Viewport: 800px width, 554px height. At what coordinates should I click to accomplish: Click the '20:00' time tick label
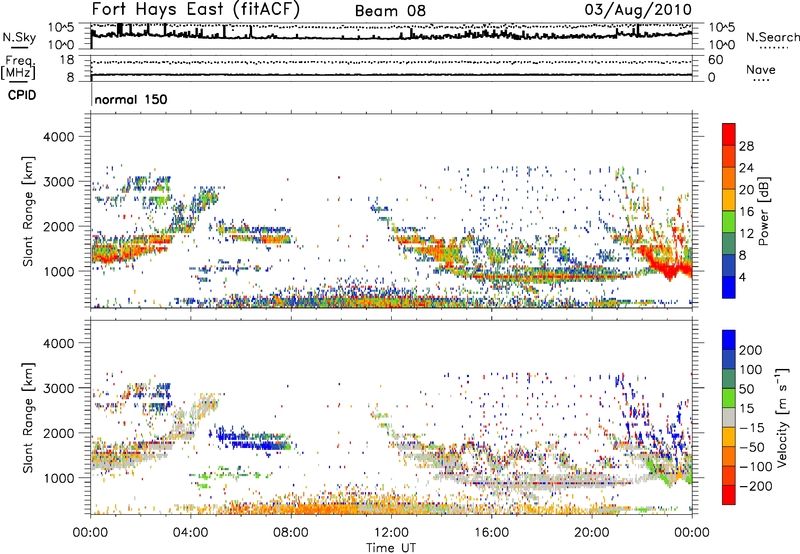[x=591, y=533]
